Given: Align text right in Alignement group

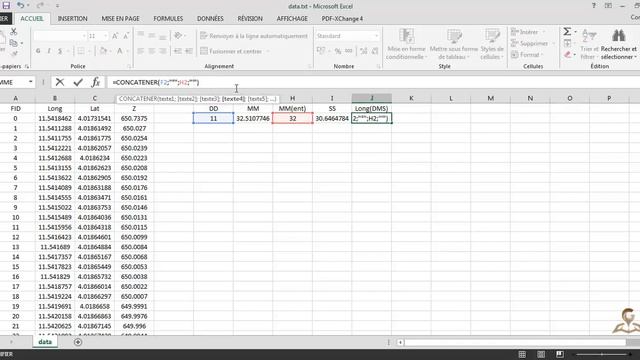Looking at the screenshot, I should pos(162,51).
